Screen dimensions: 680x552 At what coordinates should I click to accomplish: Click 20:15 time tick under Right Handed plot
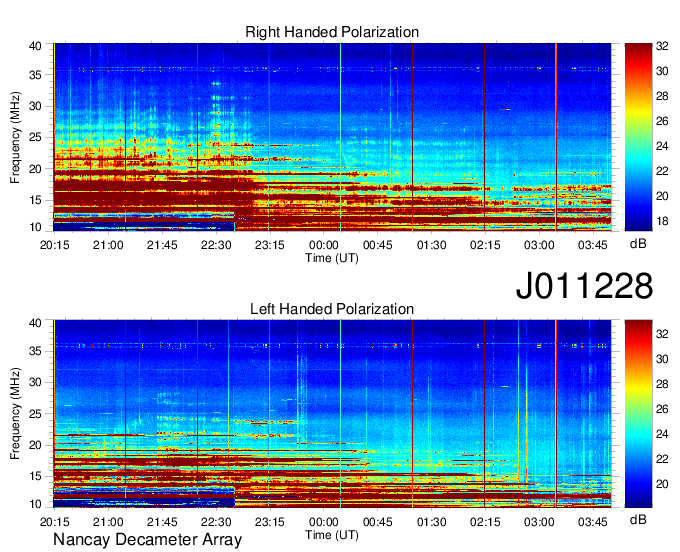click(x=55, y=245)
